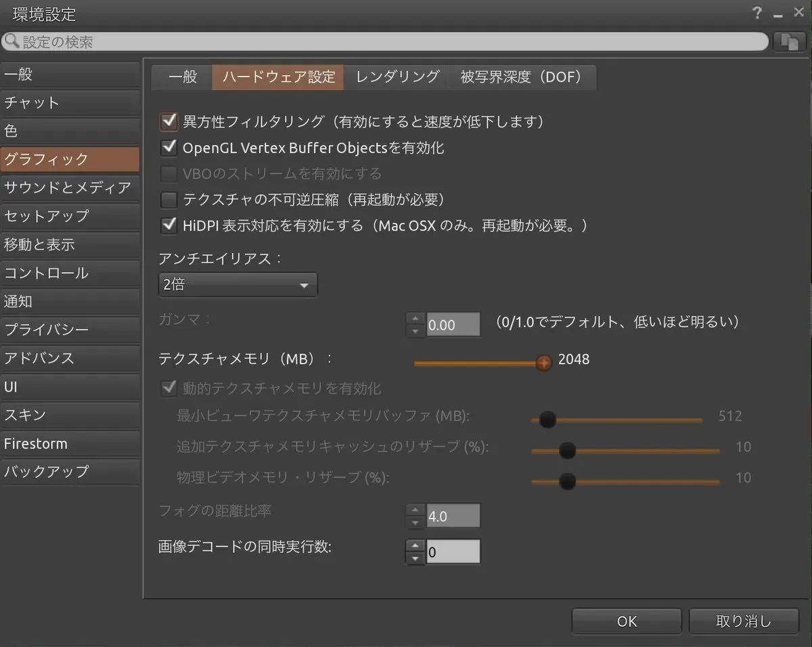Select the ハードウェア設定 tab
Screen dimensions: 812x647
(x=278, y=77)
